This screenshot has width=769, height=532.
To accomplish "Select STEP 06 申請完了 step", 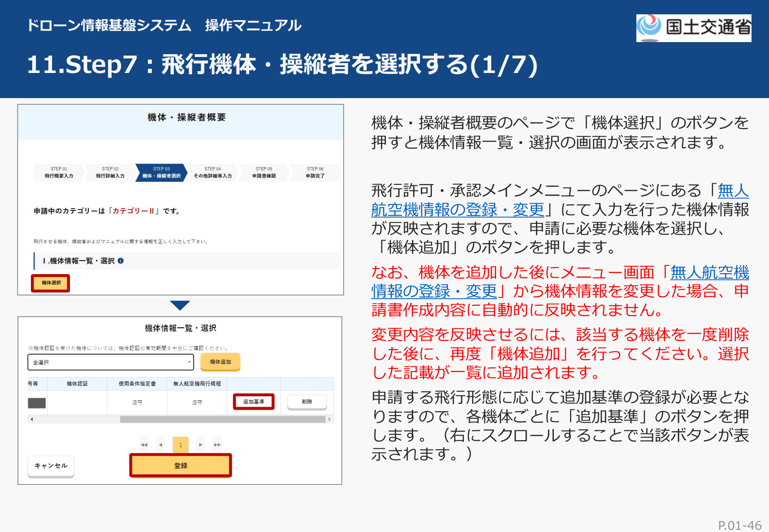I will click(315, 172).
